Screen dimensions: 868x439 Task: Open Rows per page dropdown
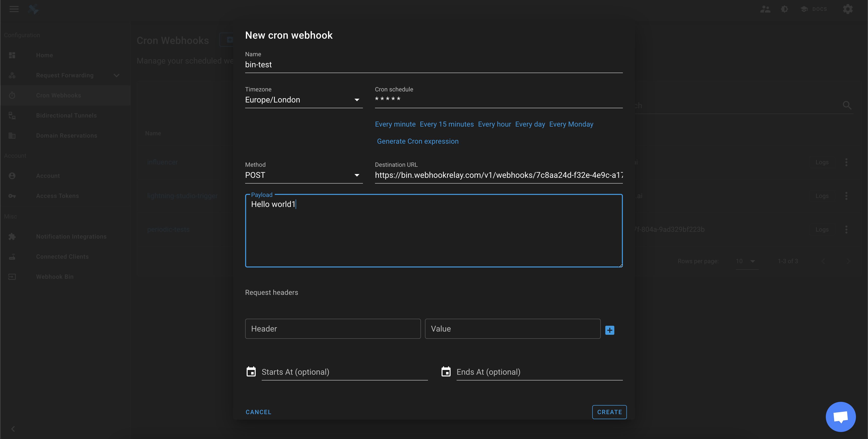click(746, 261)
